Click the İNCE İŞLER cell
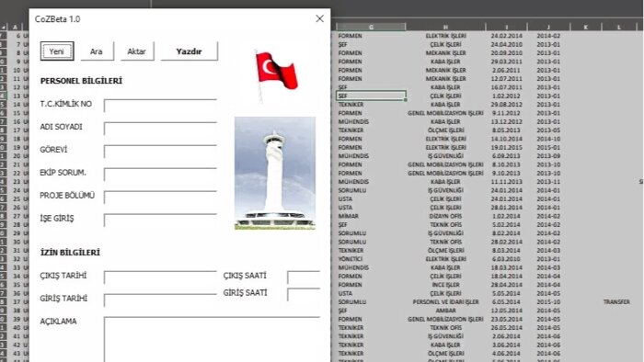 tap(445, 285)
